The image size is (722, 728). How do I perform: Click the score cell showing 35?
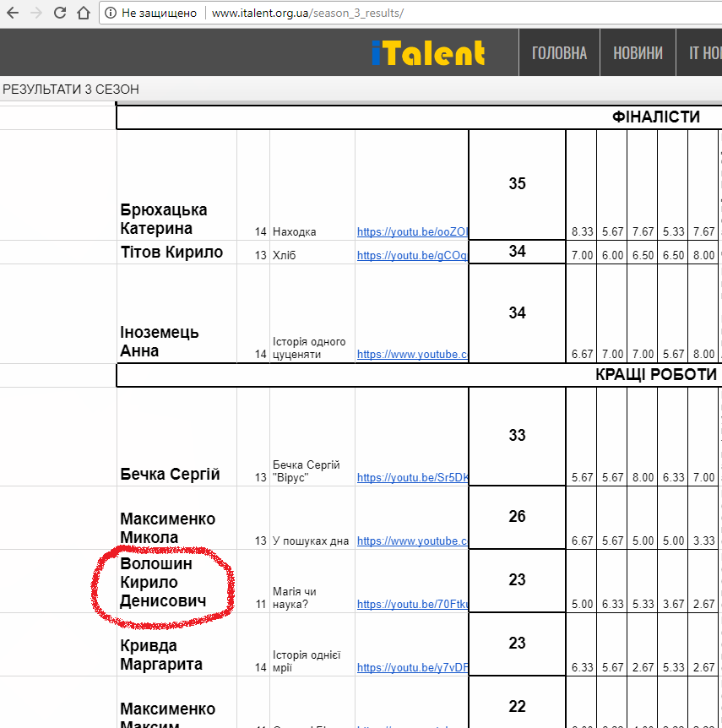coord(517,183)
